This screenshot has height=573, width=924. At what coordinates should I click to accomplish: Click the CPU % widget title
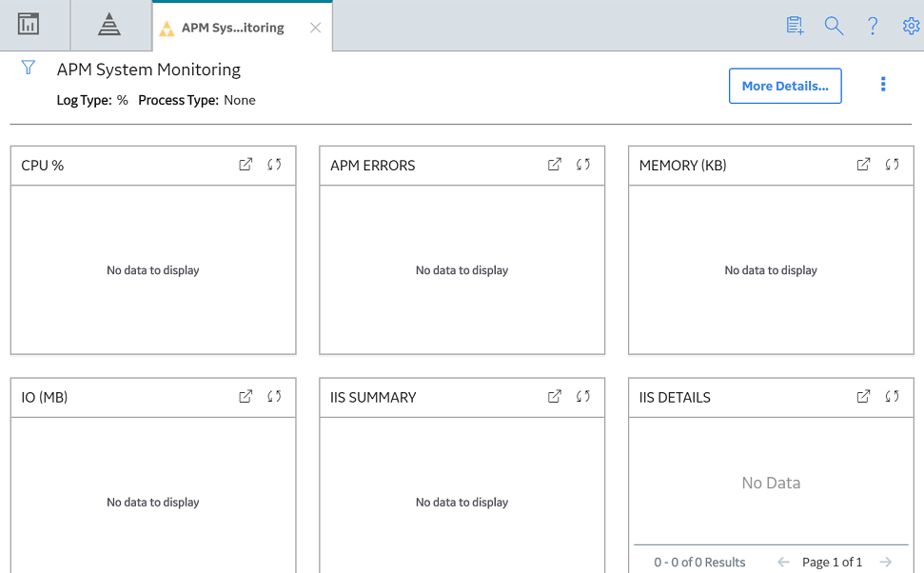(x=43, y=166)
